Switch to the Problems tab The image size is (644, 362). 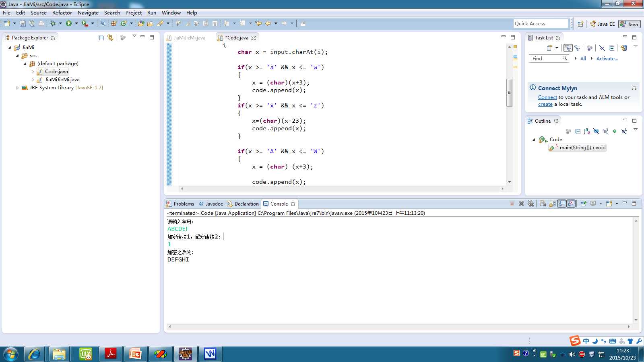[x=180, y=204]
